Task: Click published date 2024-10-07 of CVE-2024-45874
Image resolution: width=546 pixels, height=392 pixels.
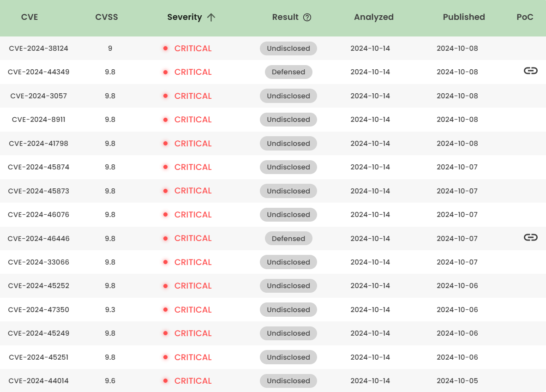Action: click(457, 167)
